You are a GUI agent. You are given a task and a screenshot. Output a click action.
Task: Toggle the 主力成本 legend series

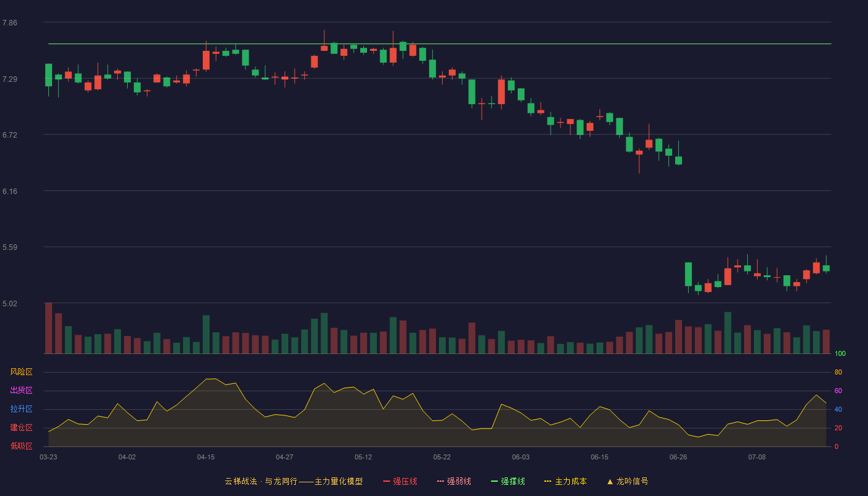565,481
